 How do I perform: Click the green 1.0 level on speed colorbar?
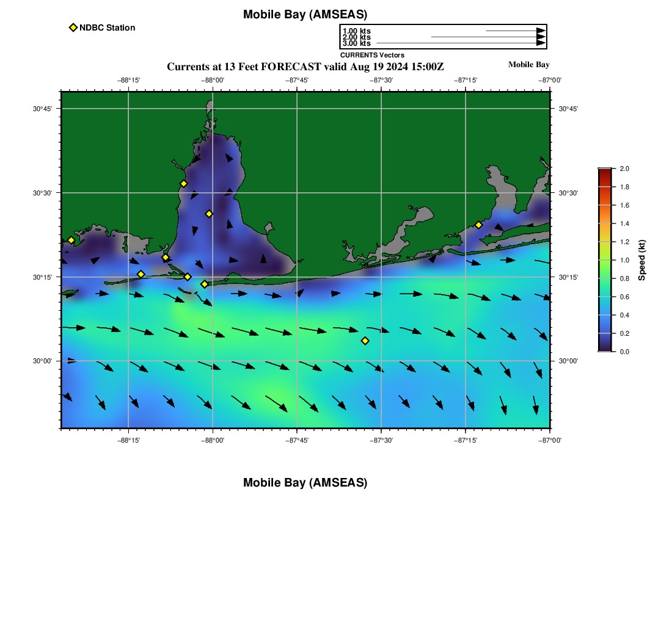tap(605, 260)
